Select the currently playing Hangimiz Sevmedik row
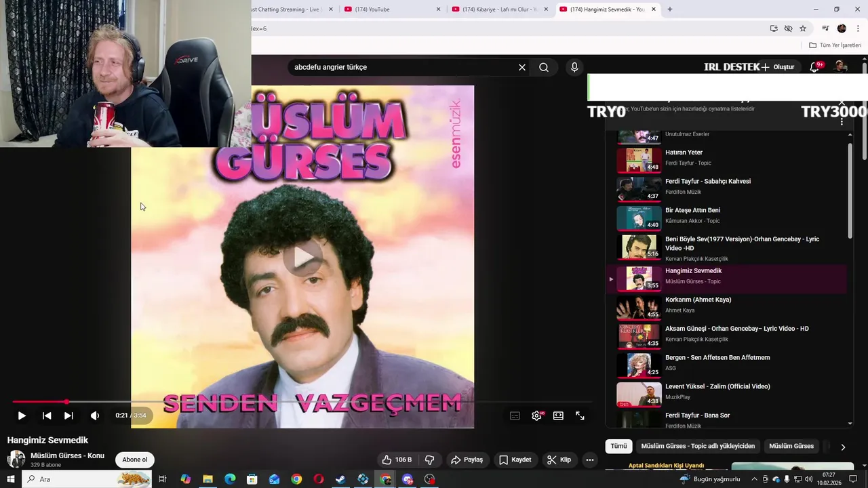Viewport: 868px width, 488px height. [x=726, y=279]
